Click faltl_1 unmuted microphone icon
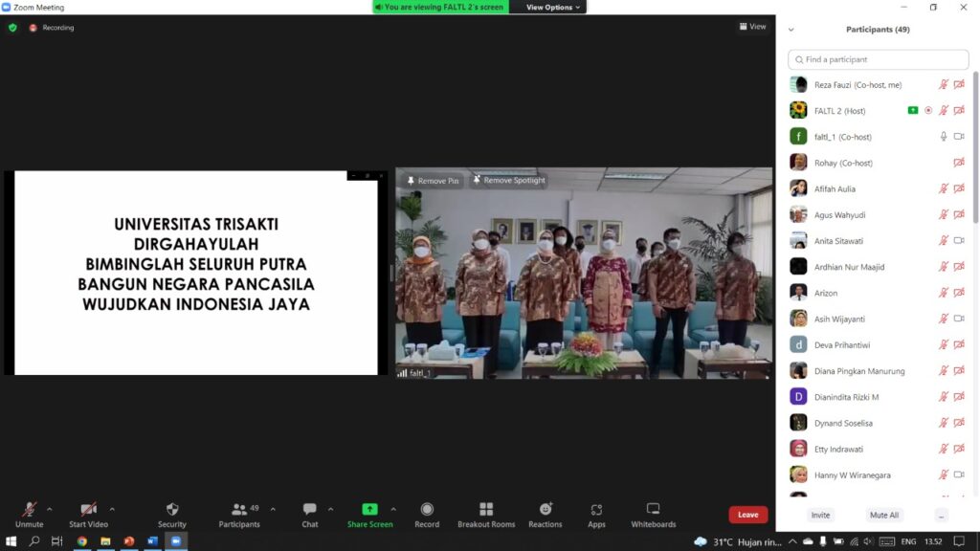The height and width of the screenshot is (551, 980). pos(943,136)
